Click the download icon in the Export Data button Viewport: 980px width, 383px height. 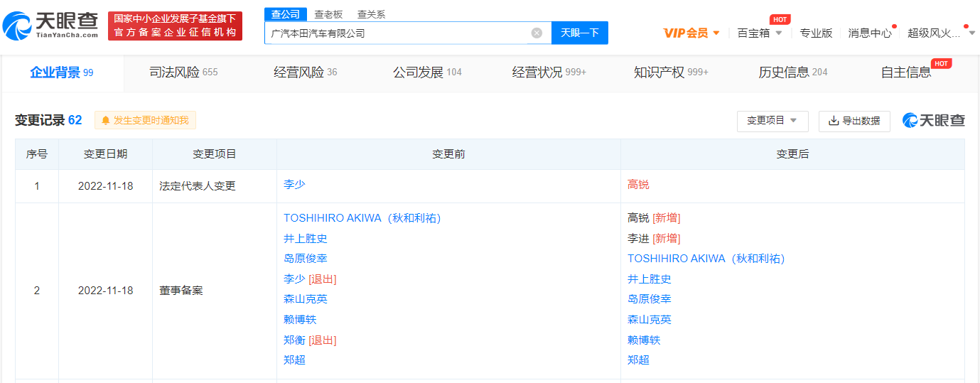pos(834,122)
